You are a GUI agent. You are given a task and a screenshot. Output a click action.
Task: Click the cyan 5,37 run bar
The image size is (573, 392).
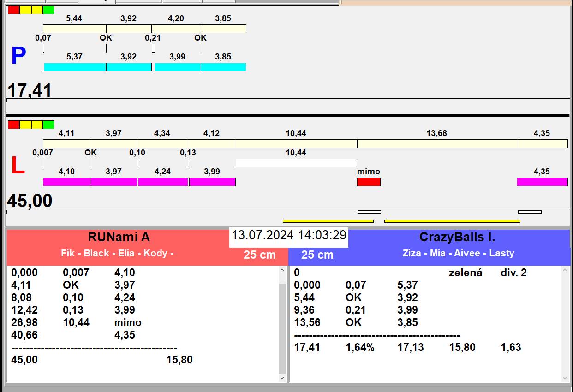click(75, 67)
